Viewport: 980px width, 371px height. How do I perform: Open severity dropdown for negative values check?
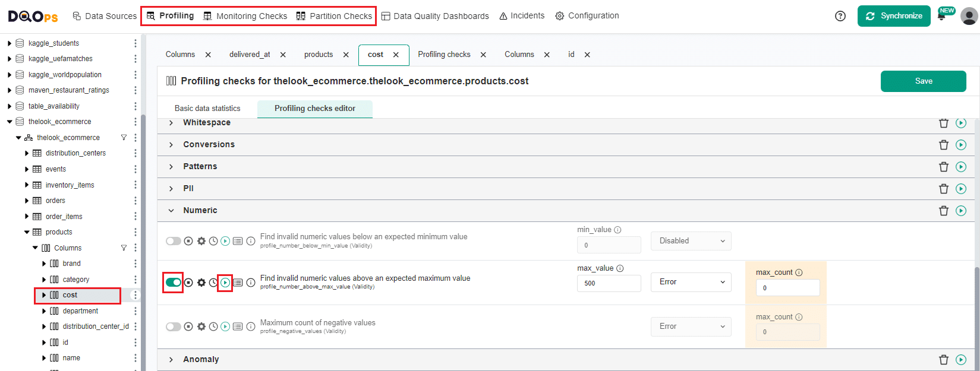[691, 326]
